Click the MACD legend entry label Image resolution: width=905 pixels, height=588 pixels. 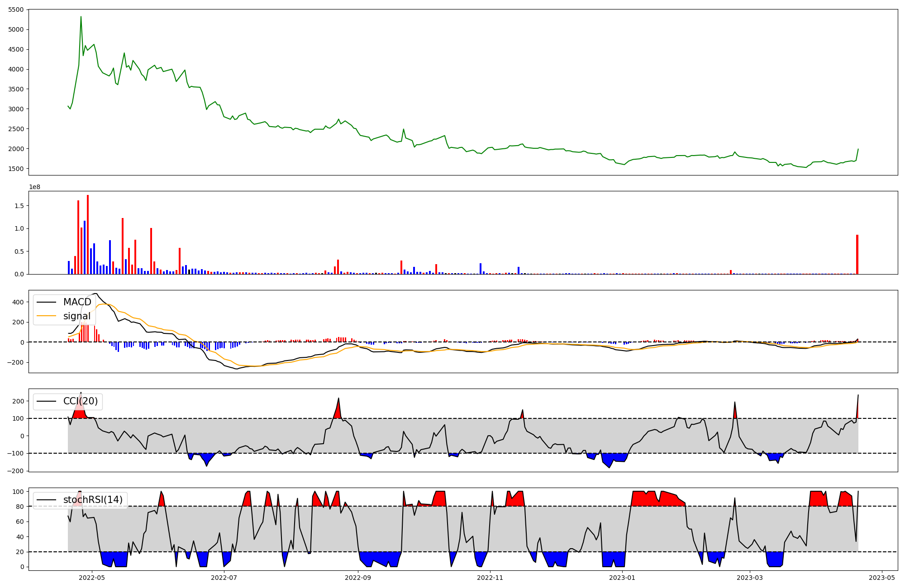pos(77,302)
